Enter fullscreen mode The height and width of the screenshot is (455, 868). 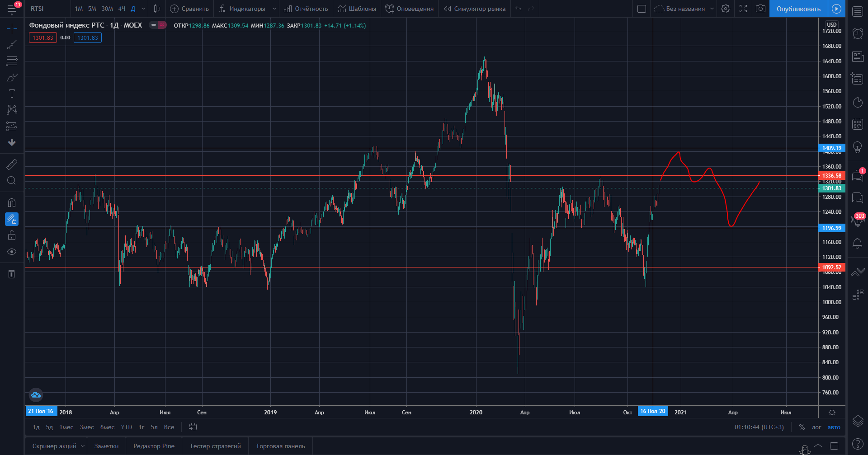[x=743, y=9]
